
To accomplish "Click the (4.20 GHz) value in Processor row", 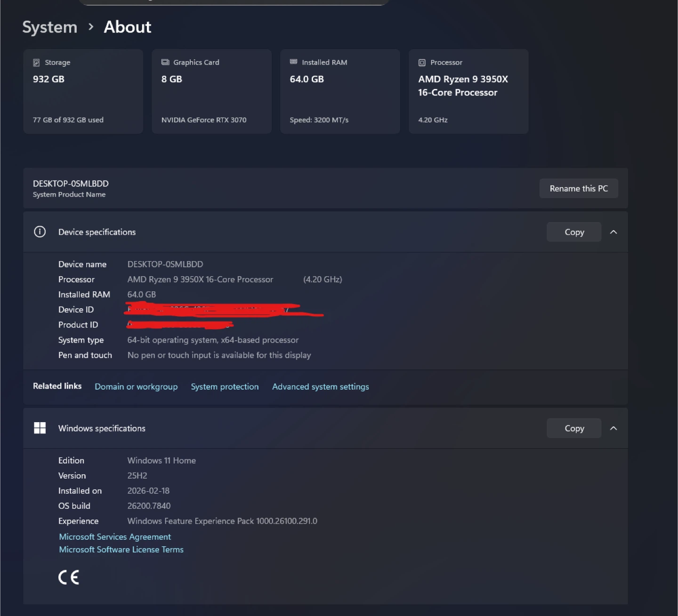I will (x=323, y=279).
